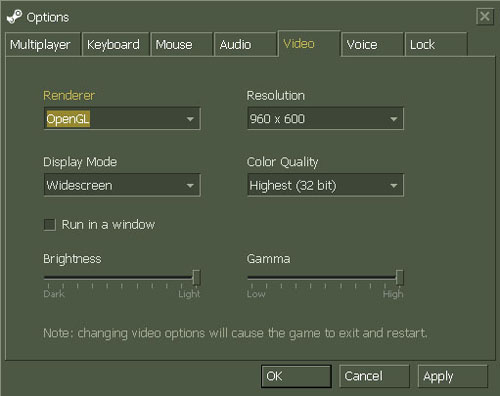Click the Gamma slider handle

click(x=399, y=278)
